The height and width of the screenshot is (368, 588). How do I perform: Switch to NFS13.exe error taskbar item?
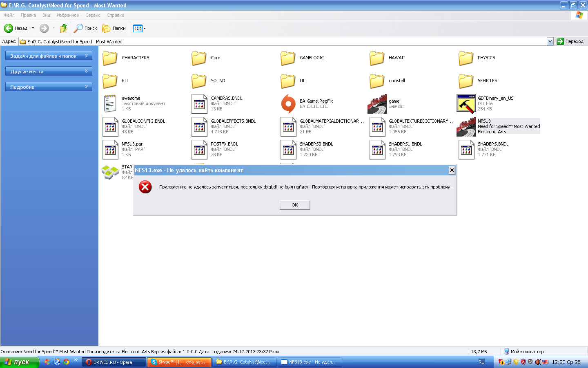tap(310, 362)
